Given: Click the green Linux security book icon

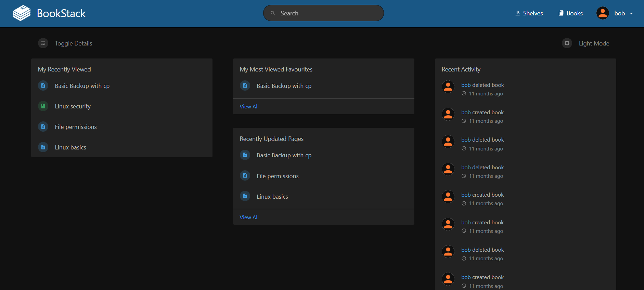Looking at the screenshot, I should coord(43,106).
